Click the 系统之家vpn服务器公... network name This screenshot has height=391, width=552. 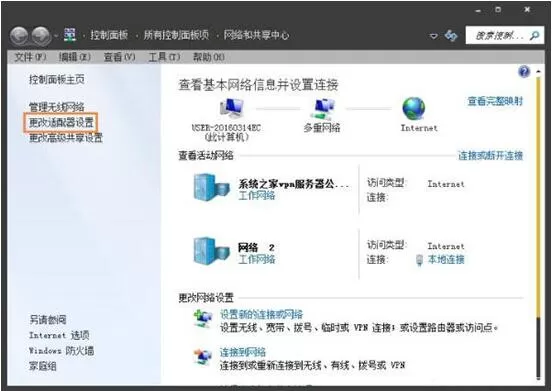294,184
